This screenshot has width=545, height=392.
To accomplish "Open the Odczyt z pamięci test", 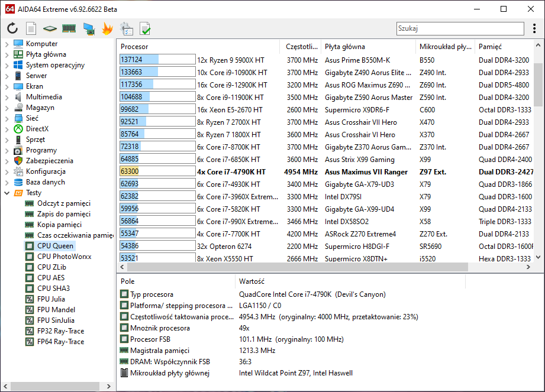I will (x=63, y=203).
